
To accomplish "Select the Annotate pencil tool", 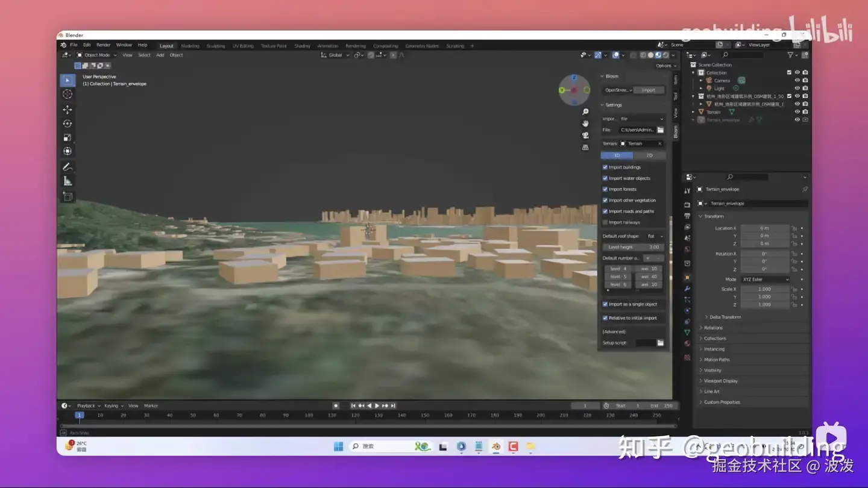I will pyautogui.click(x=68, y=167).
